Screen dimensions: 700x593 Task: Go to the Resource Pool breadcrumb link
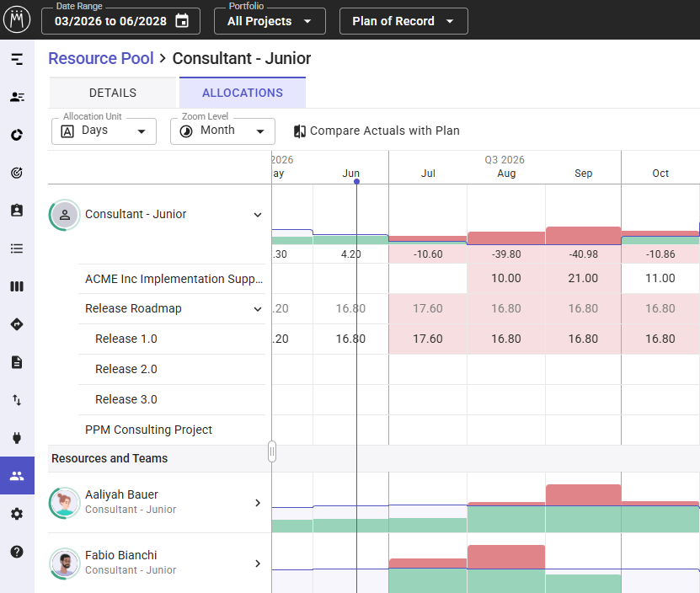[101, 58]
